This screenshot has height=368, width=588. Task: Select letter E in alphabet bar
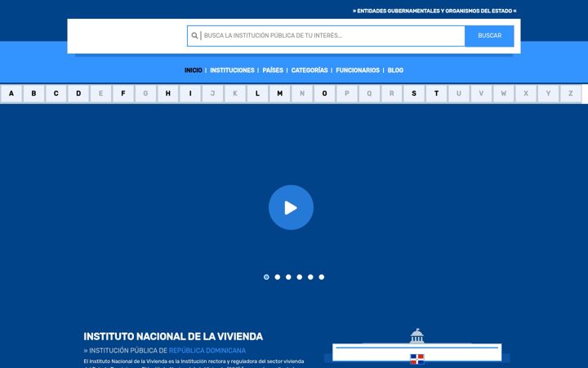100,93
